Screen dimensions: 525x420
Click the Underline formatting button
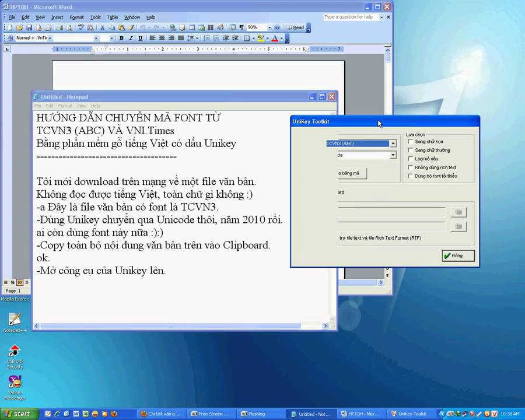140,38
